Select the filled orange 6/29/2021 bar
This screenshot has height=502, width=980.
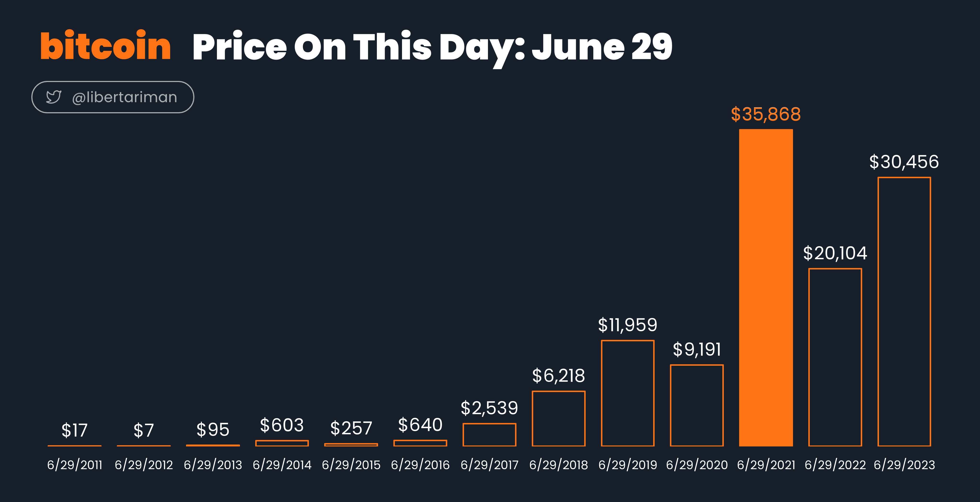click(x=766, y=288)
